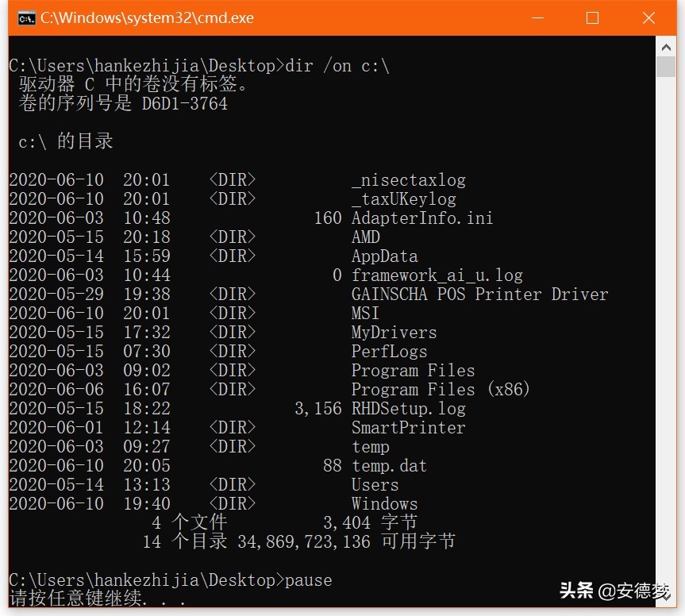Click the framework_ai_u.log file name
This screenshot has height=616, width=685.
coord(437,275)
